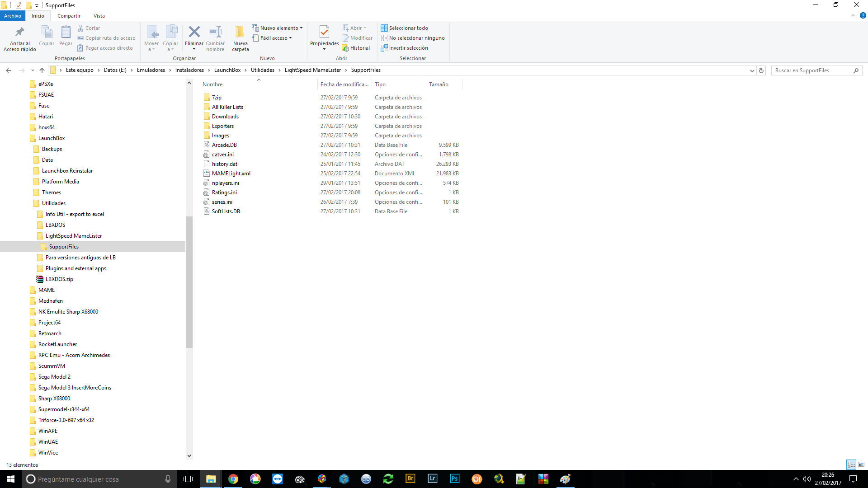868x488 pixels.
Task: Open Lightroom from the taskbar
Action: pyautogui.click(x=433, y=479)
